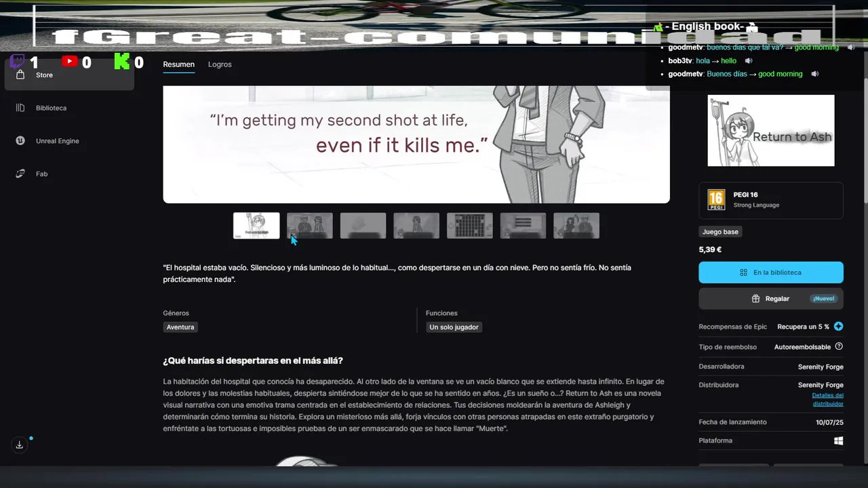868x488 pixels.
Task: Click the plus icon beside Recupera un 5 %
Action: 838,327
